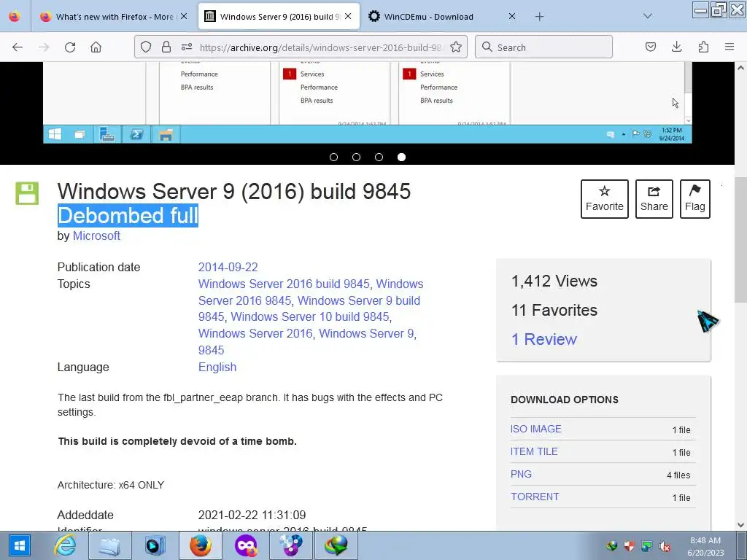The image size is (747, 560).
Task: Flag this item with the Flag button
Action: (x=695, y=199)
